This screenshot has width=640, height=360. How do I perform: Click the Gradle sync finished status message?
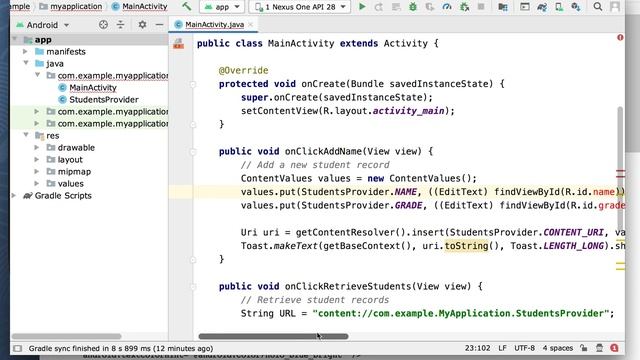tap(121, 348)
